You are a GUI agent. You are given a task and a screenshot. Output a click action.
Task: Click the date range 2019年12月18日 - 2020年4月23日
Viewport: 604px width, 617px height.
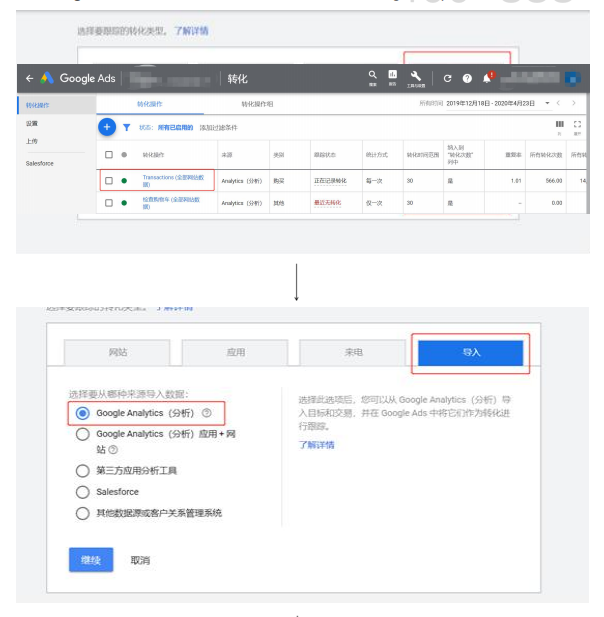coord(490,103)
